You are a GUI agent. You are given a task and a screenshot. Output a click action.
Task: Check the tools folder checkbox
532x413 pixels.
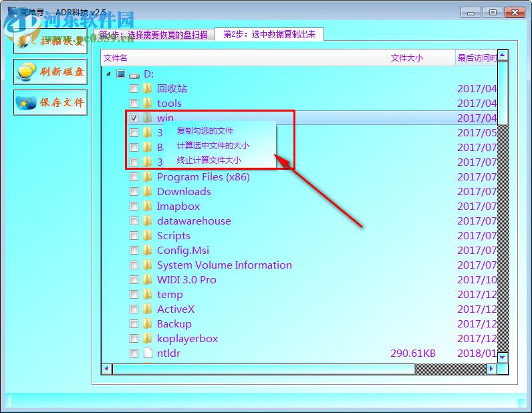[134, 103]
